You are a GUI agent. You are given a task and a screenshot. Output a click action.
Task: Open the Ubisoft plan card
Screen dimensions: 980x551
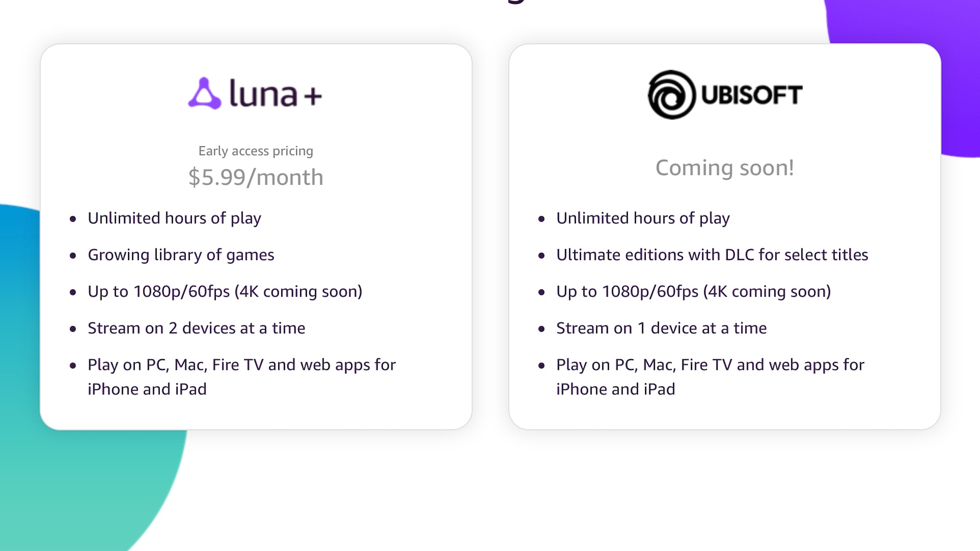[x=725, y=237]
